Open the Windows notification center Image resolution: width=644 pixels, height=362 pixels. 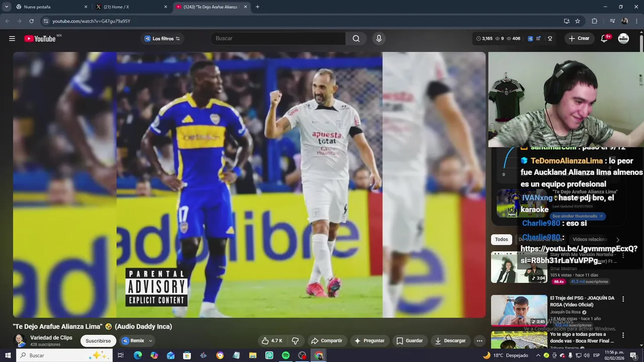click(633, 355)
